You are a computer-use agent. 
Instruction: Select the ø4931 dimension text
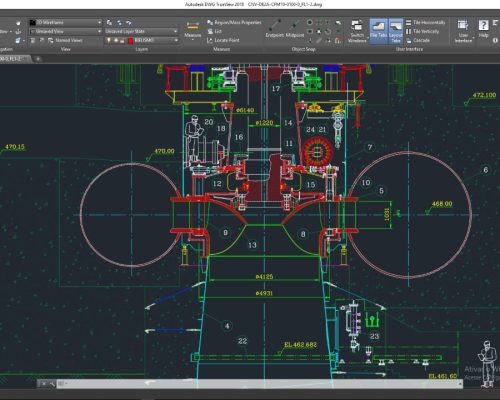[x=264, y=293]
